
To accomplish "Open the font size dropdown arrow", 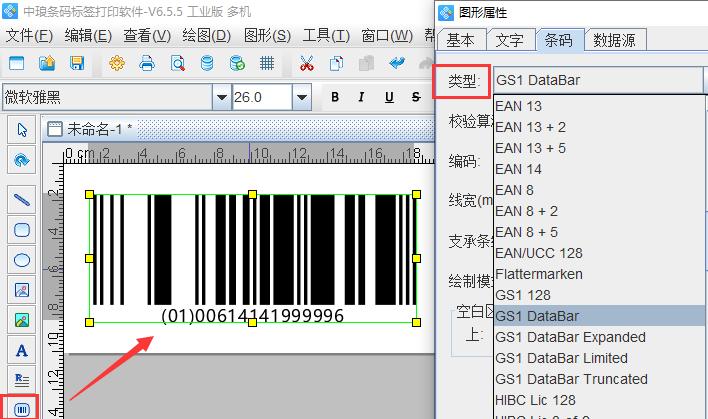I will [302, 97].
